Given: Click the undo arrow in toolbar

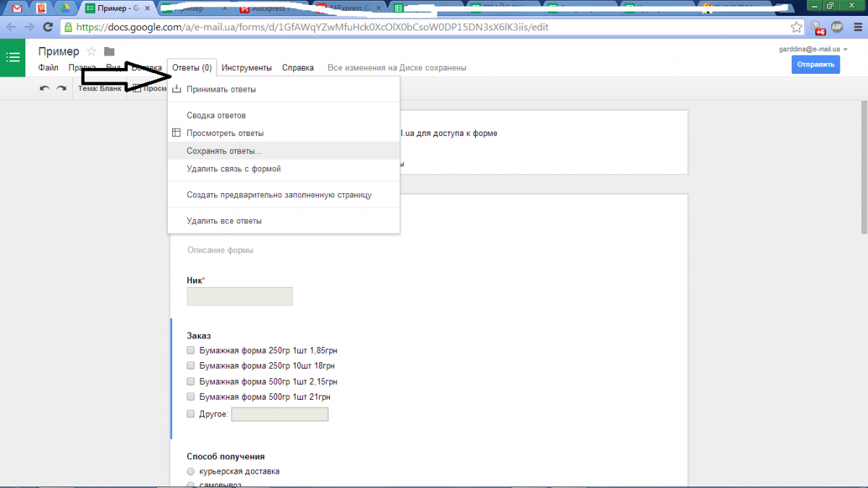Looking at the screenshot, I should click(45, 89).
